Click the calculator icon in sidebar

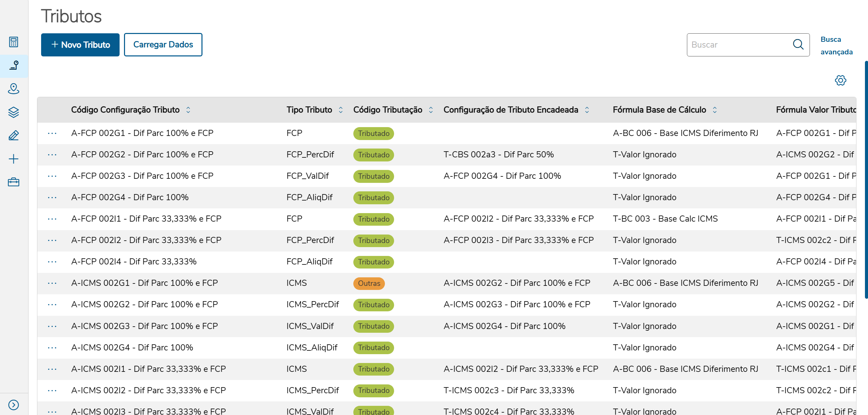14,42
